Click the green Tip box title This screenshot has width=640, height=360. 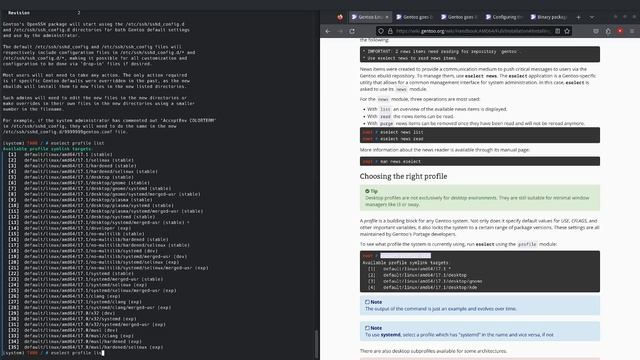coord(371,191)
